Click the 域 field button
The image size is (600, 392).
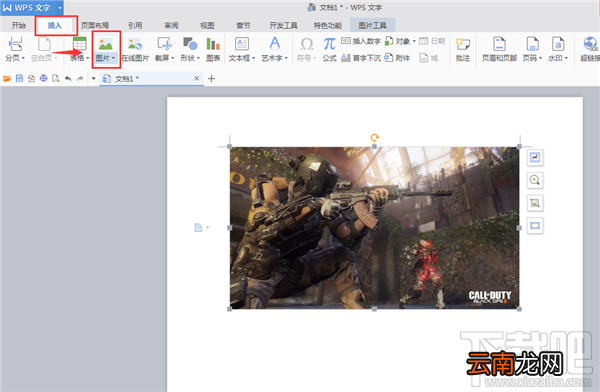[x=429, y=58]
